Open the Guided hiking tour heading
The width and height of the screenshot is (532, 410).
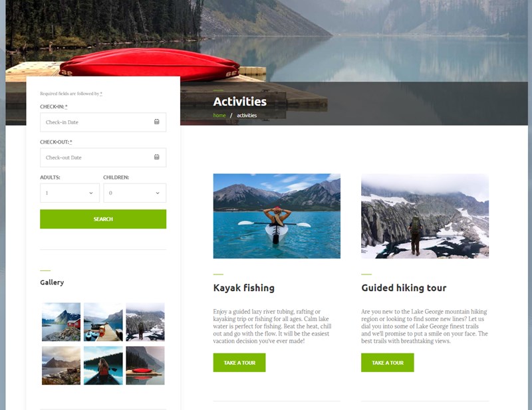pos(404,288)
